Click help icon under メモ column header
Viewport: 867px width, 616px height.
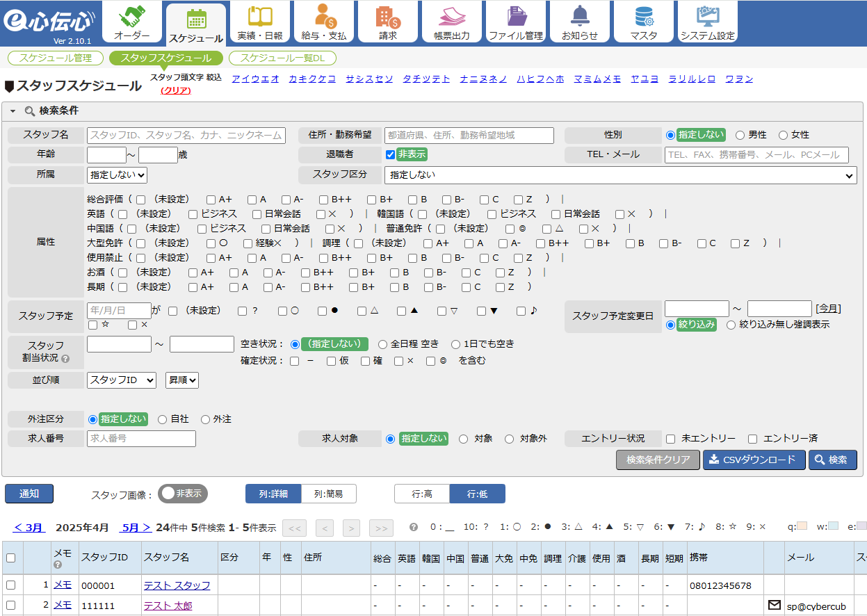[58, 565]
